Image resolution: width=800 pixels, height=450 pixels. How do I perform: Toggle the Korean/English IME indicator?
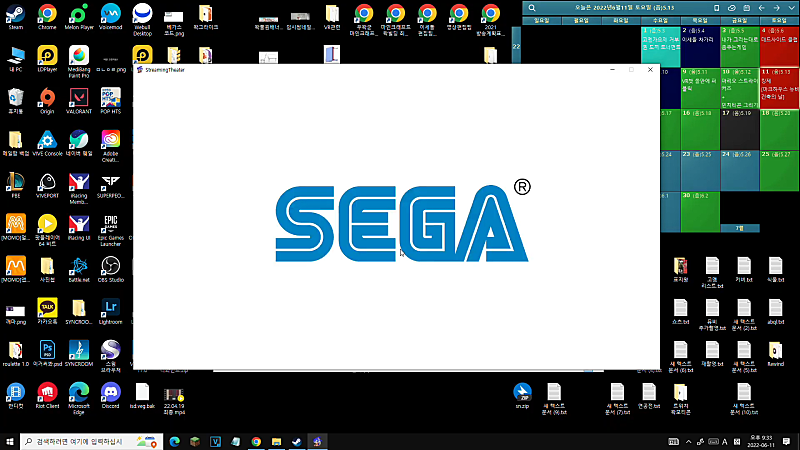pos(724,442)
